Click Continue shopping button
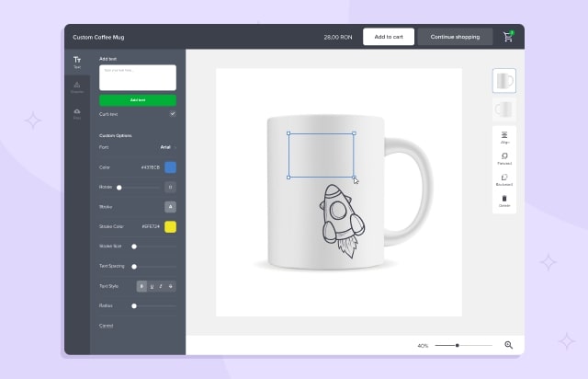Viewport: 588px width, 379px height. (455, 37)
